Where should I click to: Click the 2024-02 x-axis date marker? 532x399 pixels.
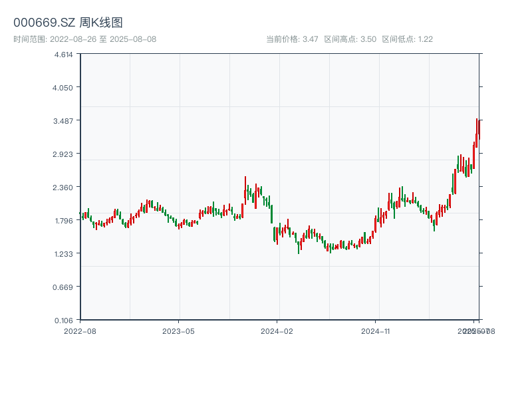click(277, 331)
